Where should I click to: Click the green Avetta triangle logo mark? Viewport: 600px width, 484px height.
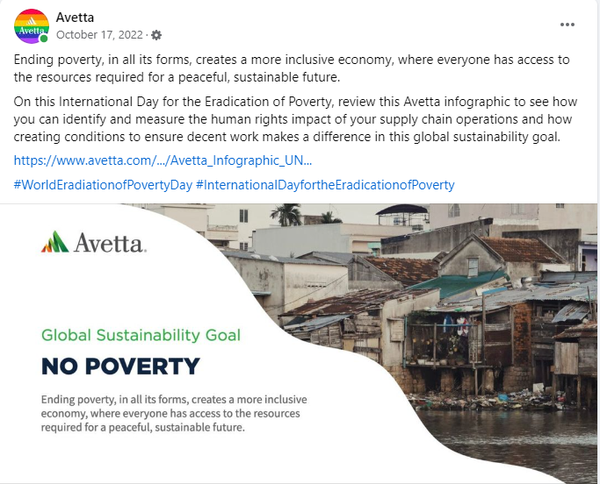(x=54, y=242)
